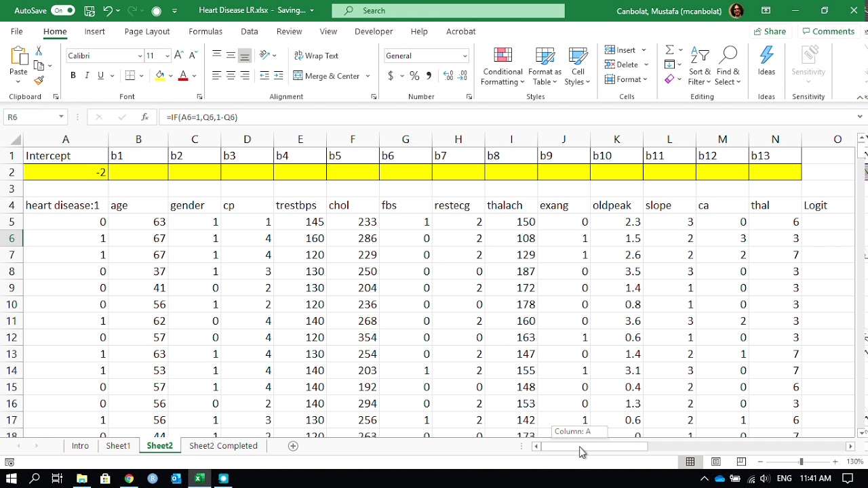This screenshot has width=868, height=488.
Task: Toggle Bold formatting
Action: point(73,76)
